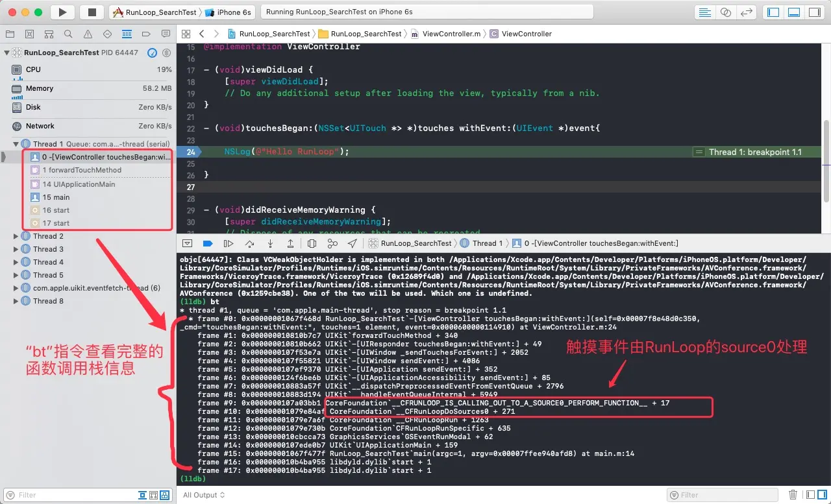Image resolution: width=831 pixels, height=504 pixels.
Task: Select ViewController.m in jump bar
Action: tap(445, 34)
